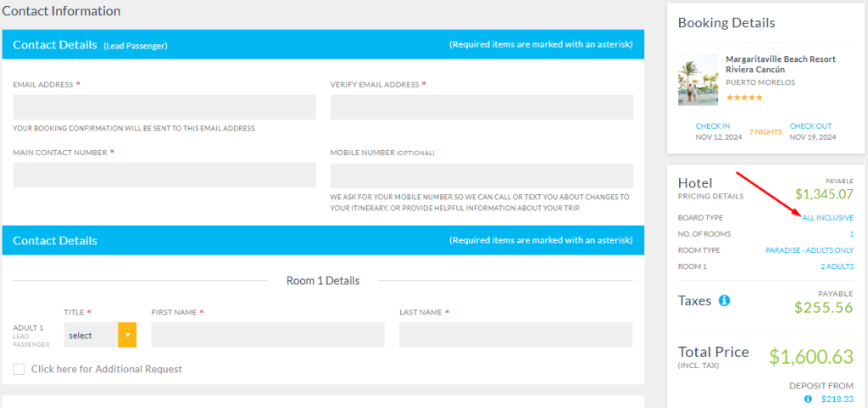
Task: Click the Click here for Additional Request label
Action: click(107, 369)
